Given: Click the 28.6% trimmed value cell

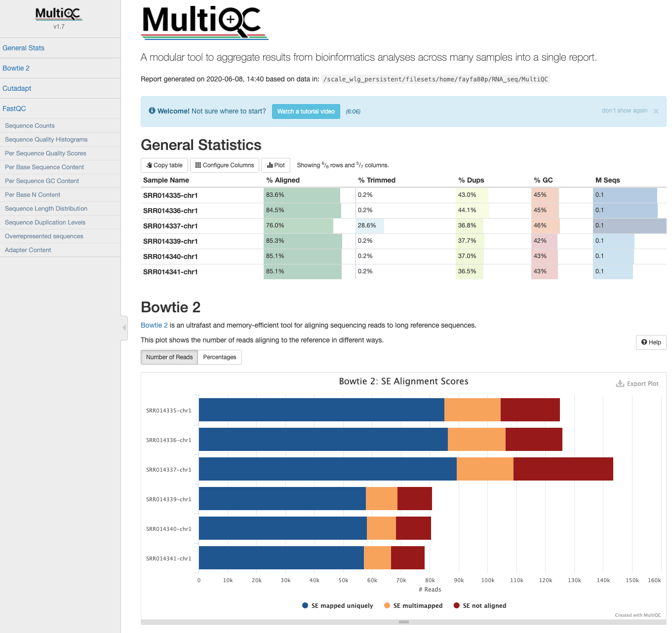Looking at the screenshot, I should 405,226.
